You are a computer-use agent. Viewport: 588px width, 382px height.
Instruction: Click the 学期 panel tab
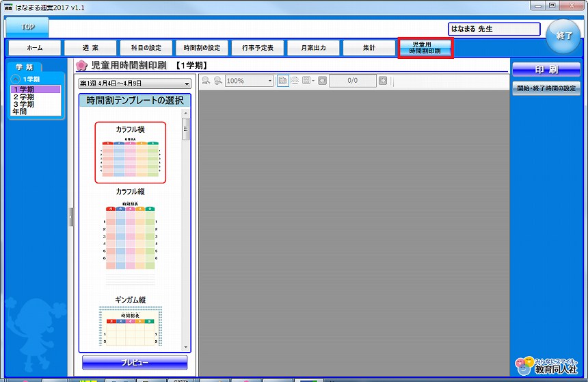click(x=25, y=67)
